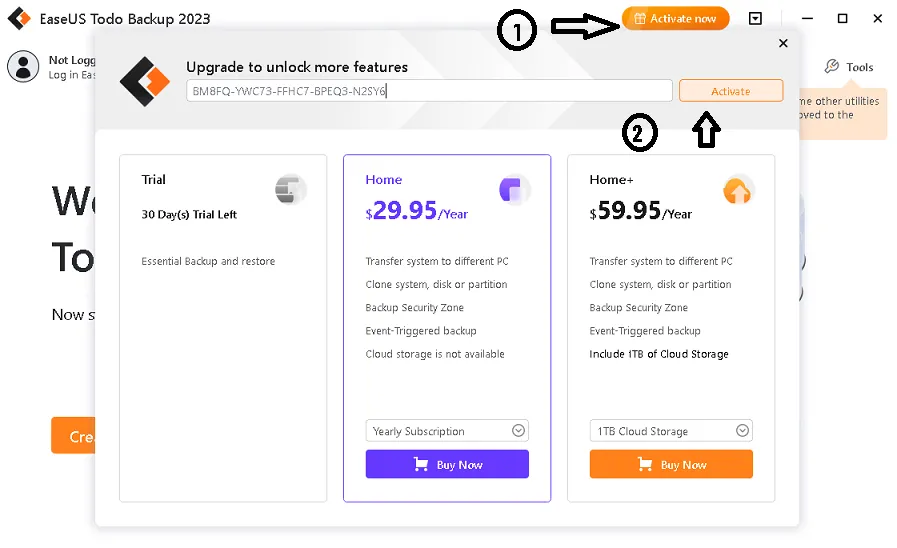The image size is (897, 548).
Task: Click into the license key input field
Action: point(429,91)
